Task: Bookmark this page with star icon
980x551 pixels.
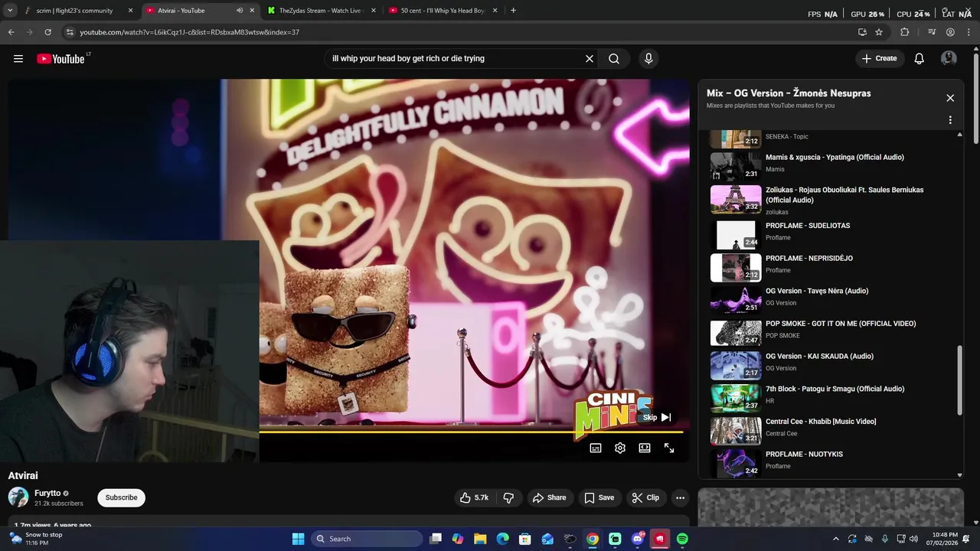Action: [x=879, y=32]
